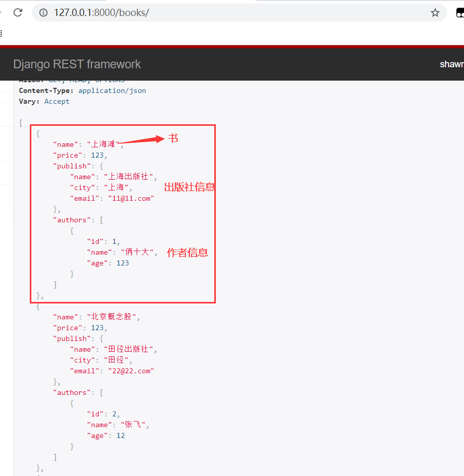The image size is (464, 476).
Task: Open the Django REST framework brand link
Action: [77, 64]
